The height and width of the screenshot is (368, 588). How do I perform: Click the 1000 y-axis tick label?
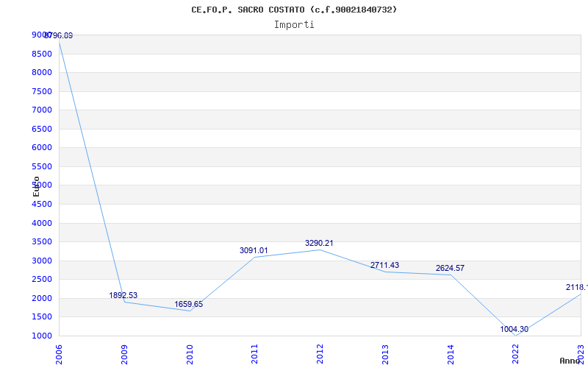click(42, 336)
